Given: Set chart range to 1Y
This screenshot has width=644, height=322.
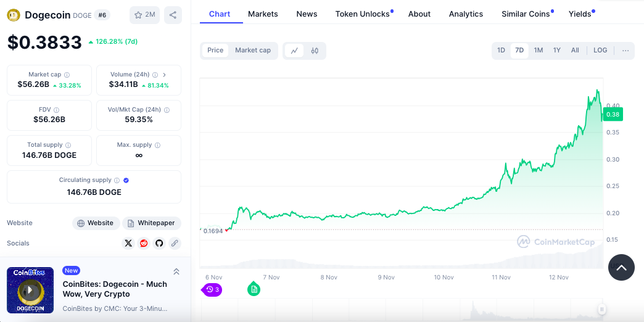Looking at the screenshot, I should pos(557,51).
